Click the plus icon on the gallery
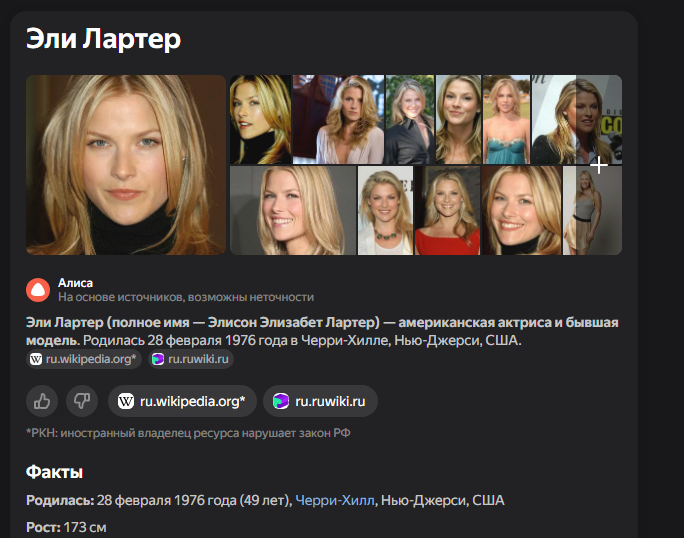The image size is (684, 538). (599, 165)
